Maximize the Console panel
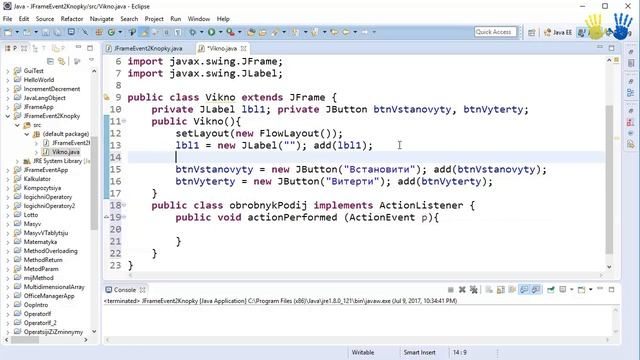 pos(611,289)
